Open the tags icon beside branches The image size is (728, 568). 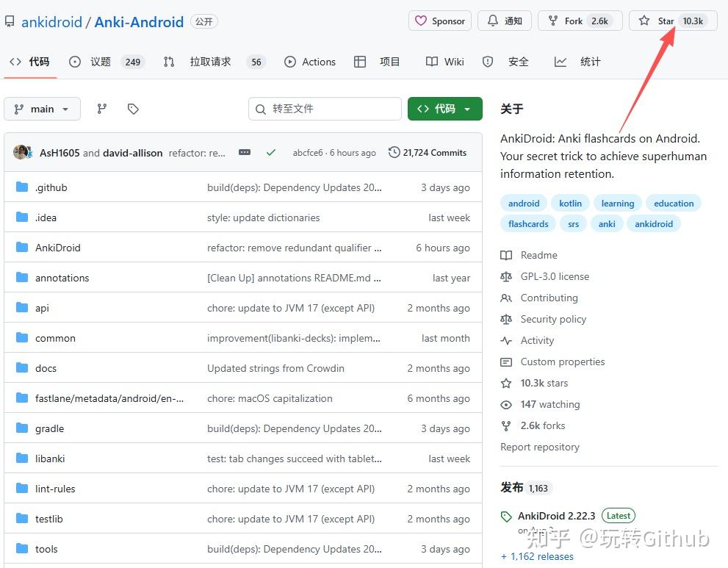click(x=133, y=109)
